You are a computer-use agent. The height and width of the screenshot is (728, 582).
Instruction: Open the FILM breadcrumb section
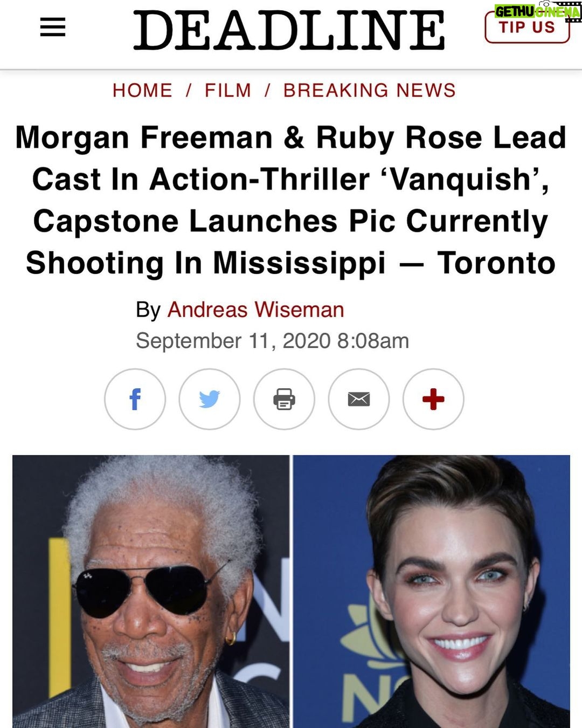coord(228,90)
